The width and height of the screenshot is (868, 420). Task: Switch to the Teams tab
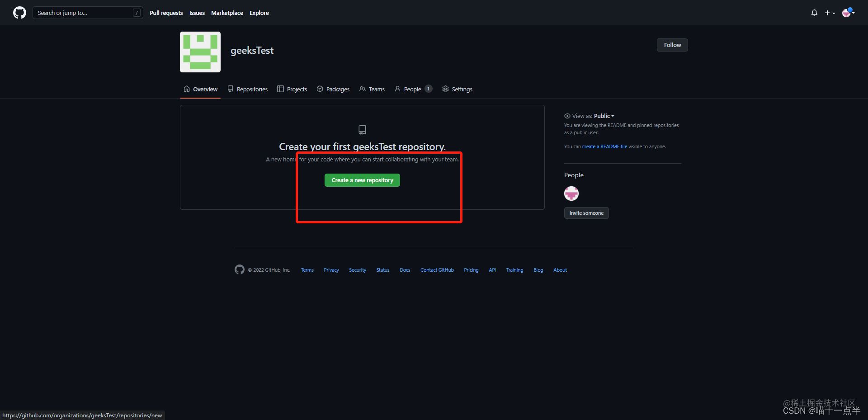(372, 89)
